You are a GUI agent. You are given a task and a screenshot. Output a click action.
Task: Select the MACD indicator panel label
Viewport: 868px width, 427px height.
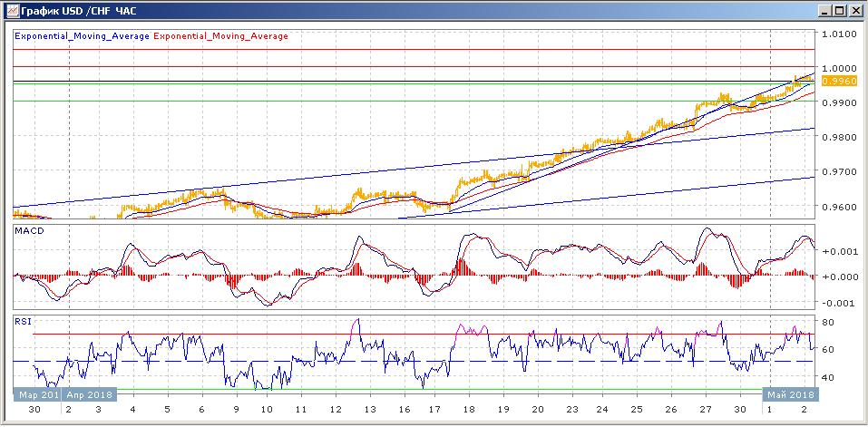pyautogui.click(x=29, y=230)
